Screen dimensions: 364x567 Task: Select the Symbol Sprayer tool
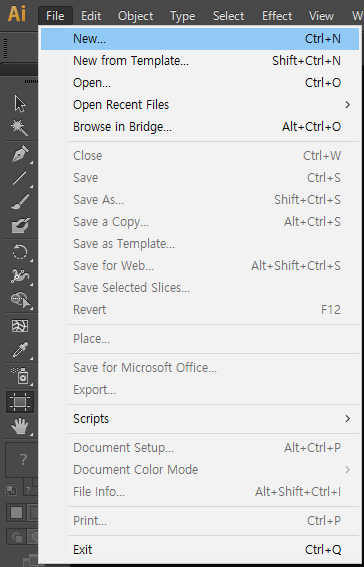pos(20,375)
